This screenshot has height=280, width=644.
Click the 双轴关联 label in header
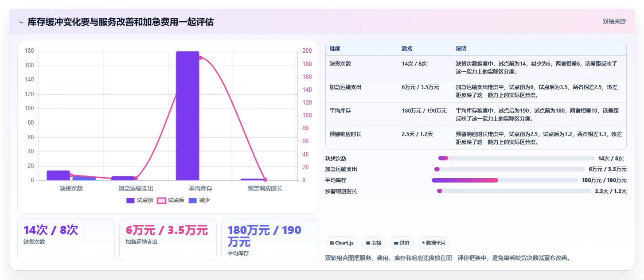[614, 22]
